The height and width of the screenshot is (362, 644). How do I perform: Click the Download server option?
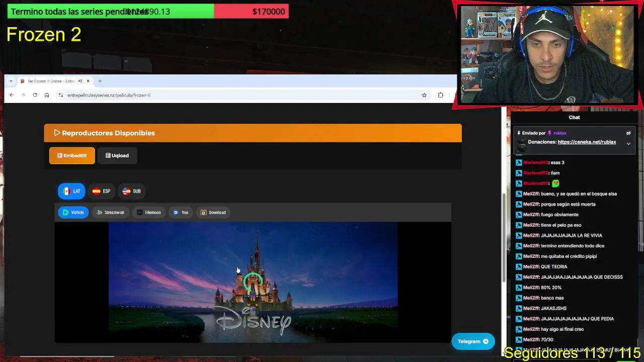pos(213,213)
